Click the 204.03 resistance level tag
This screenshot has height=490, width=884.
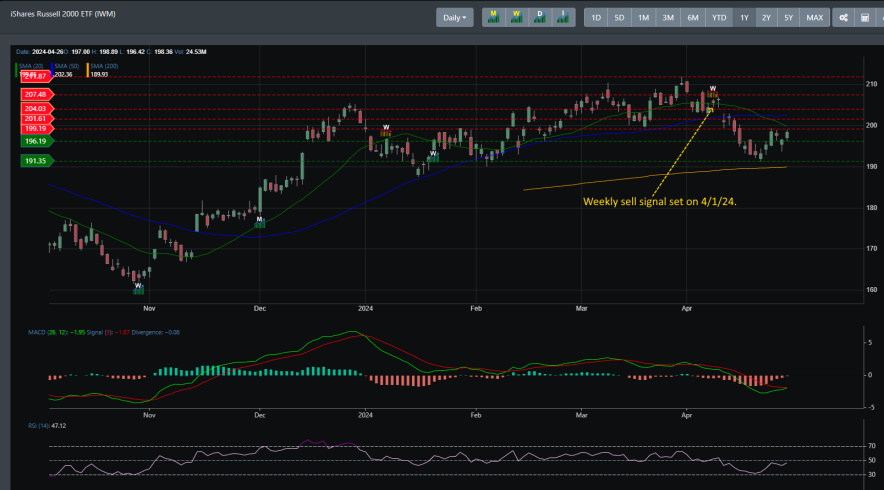[x=37, y=108]
